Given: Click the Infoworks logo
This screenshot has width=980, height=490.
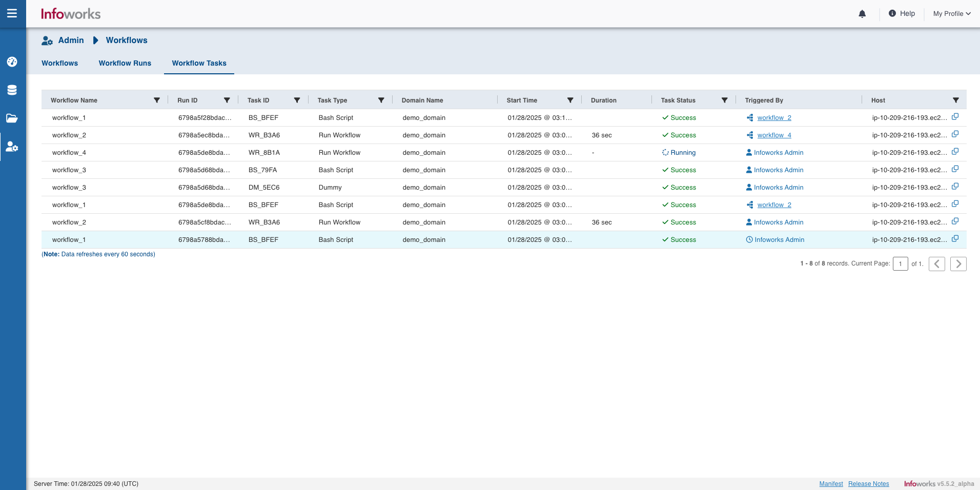Looking at the screenshot, I should pos(71,14).
